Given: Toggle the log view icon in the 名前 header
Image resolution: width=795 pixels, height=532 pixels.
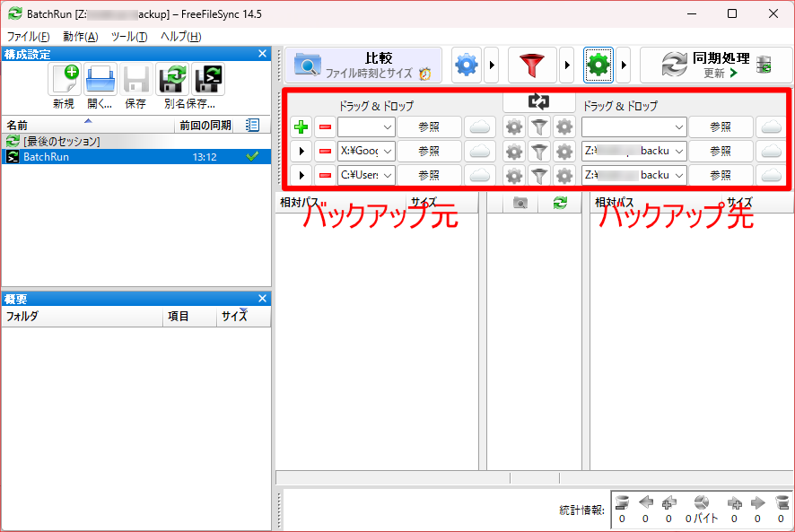Looking at the screenshot, I should 252,125.
